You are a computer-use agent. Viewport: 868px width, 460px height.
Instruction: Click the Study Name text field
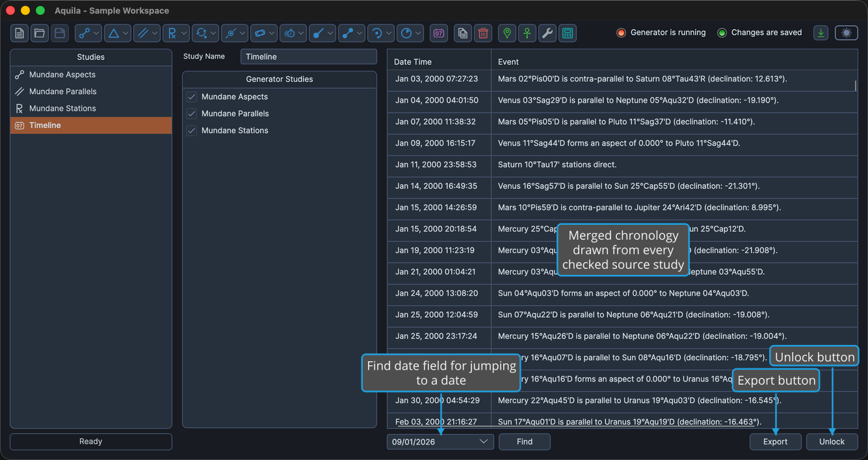[x=309, y=57]
